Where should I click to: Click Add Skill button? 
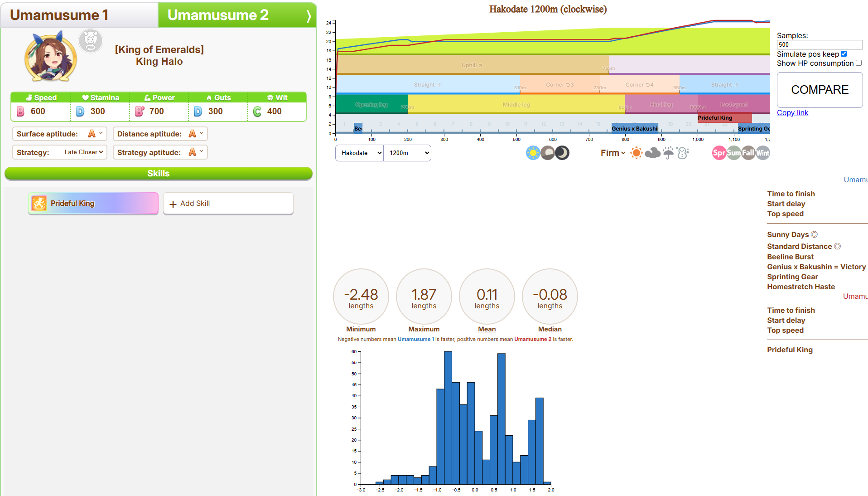228,204
